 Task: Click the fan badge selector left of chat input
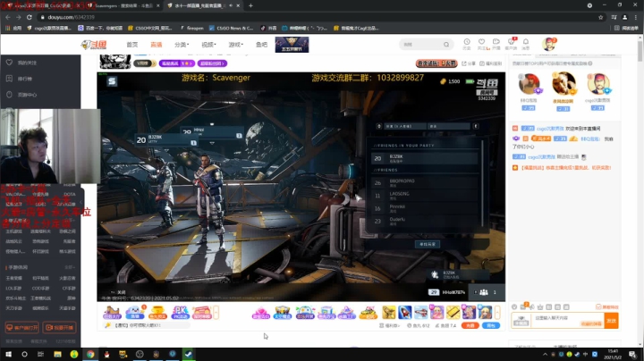pos(521,321)
